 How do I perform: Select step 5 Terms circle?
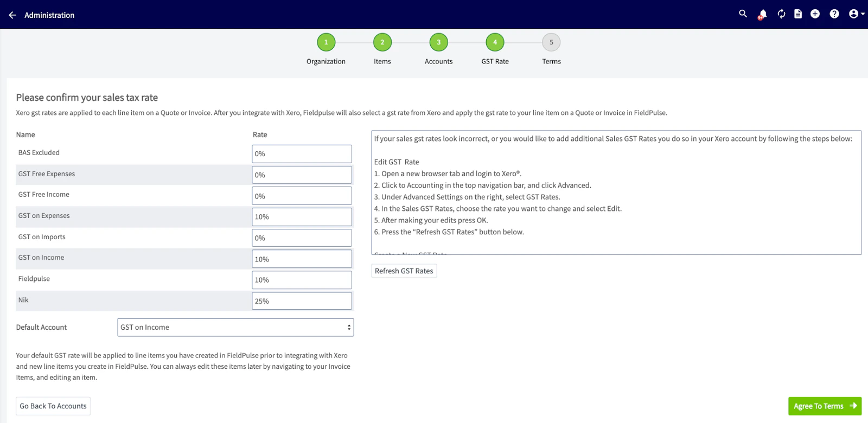[x=551, y=42]
